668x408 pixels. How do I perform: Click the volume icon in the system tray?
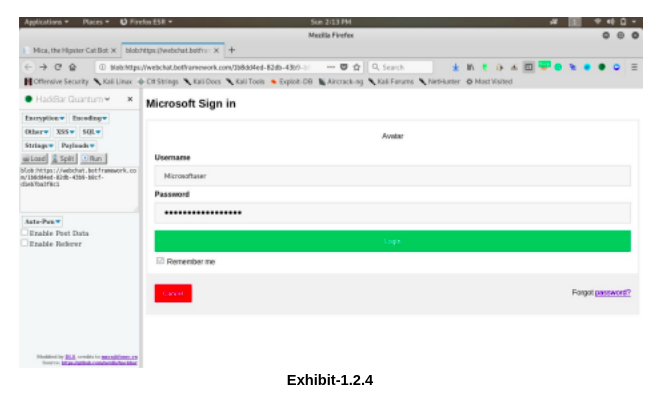click(610, 22)
